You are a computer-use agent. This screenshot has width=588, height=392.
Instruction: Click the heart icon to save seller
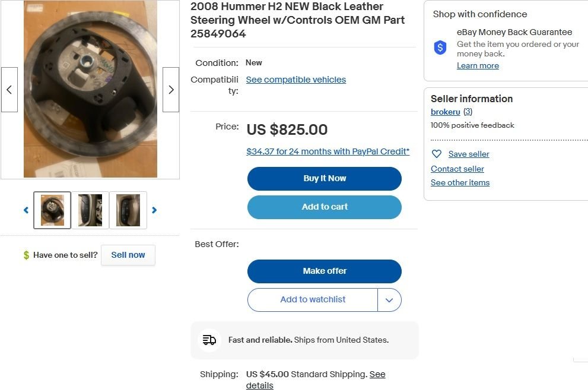[x=437, y=154]
